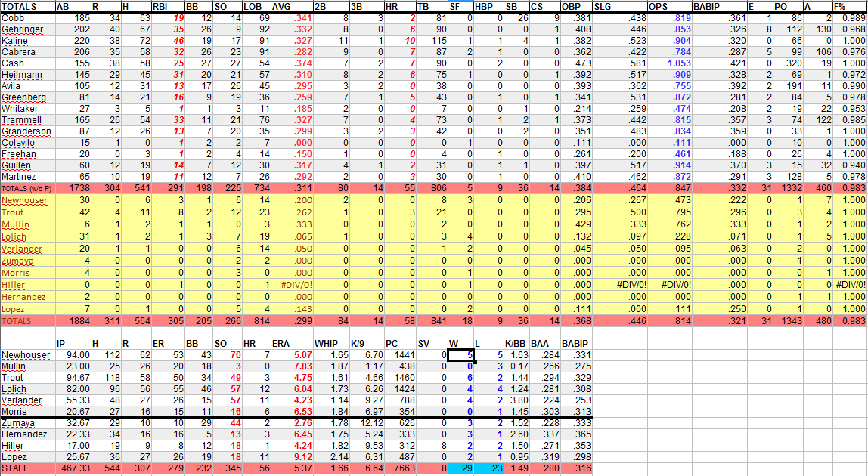Image resolution: width=868 pixels, height=476 pixels.
Task: Click Lopez's ERA value 9.12
Action: coord(292,457)
